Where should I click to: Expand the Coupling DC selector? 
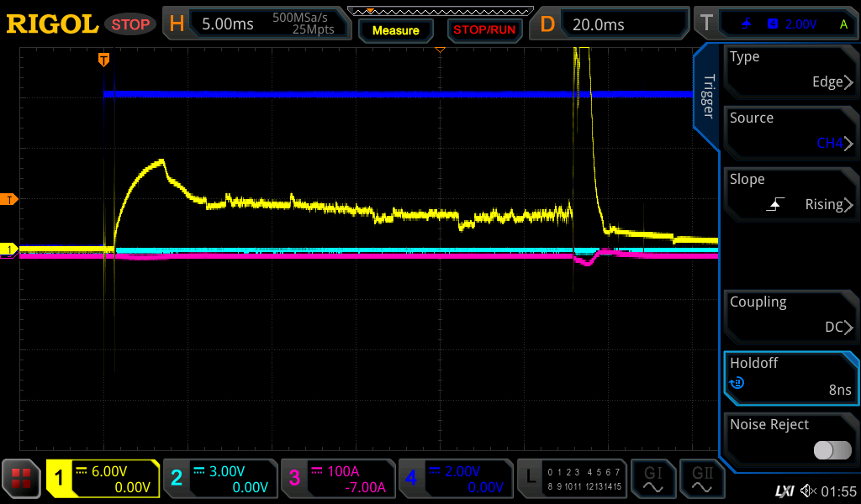(x=790, y=315)
